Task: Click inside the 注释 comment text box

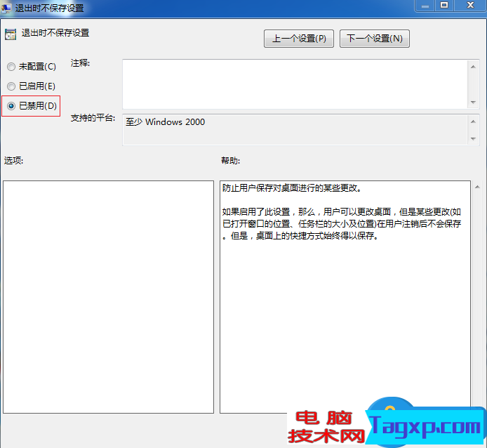Action: [295, 84]
